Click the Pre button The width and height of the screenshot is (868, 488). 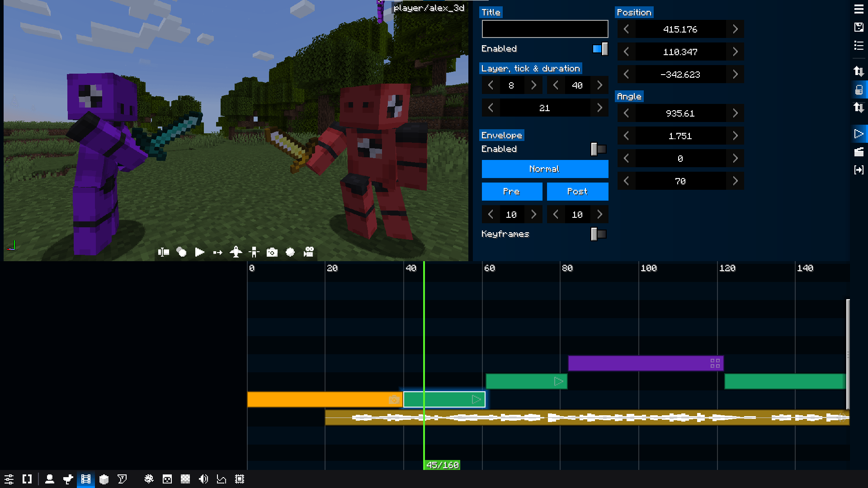(512, 192)
